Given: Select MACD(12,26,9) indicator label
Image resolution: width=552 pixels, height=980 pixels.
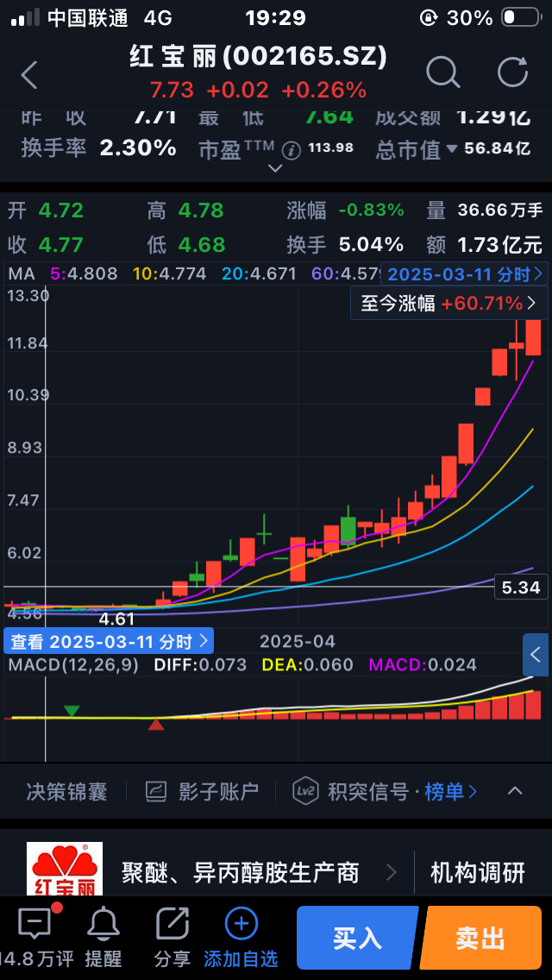Looking at the screenshot, I should tap(73, 664).
